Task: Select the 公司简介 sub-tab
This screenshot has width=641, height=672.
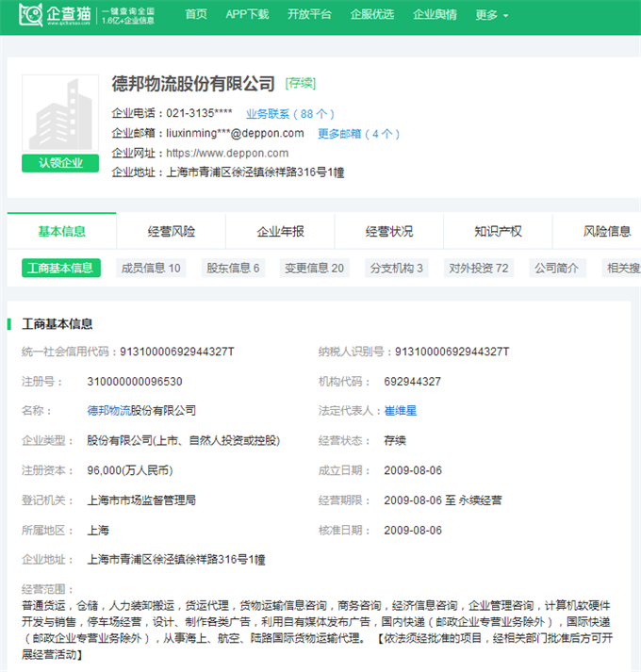Action: coord(557,268)
